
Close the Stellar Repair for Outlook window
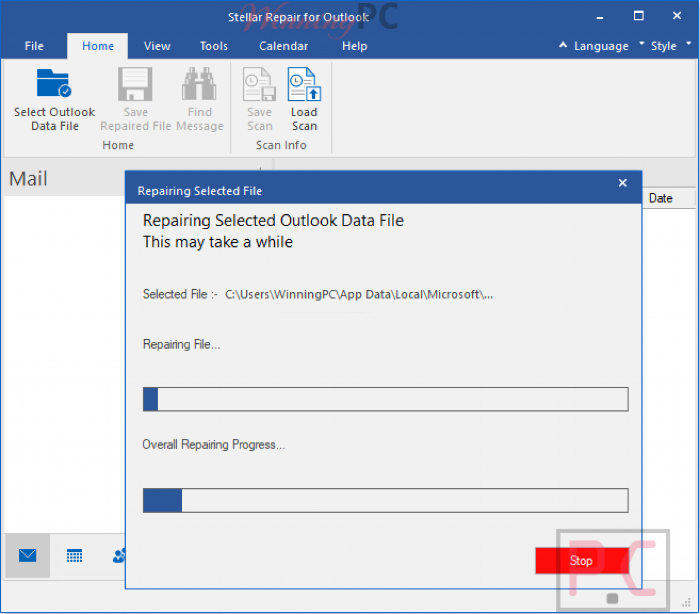pos(677,16)
